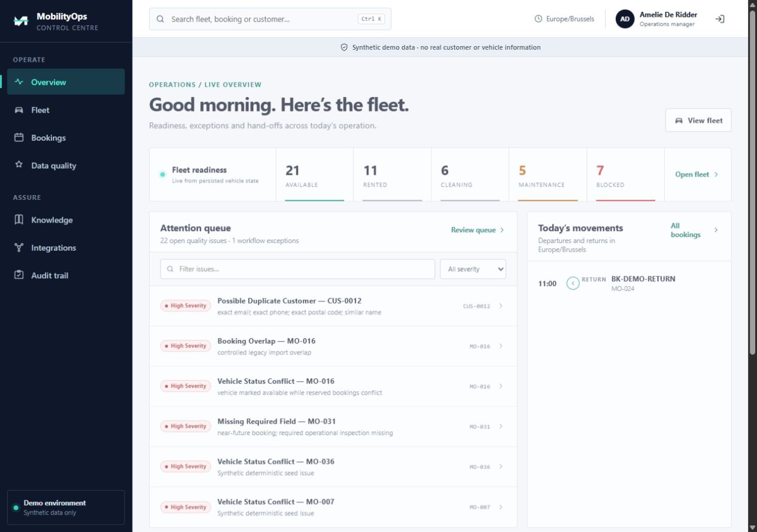This screenshot has height=532, width=757.
Task: Select the Maintenance count tile
Action: pyautogui.click(x=548, y=175)
